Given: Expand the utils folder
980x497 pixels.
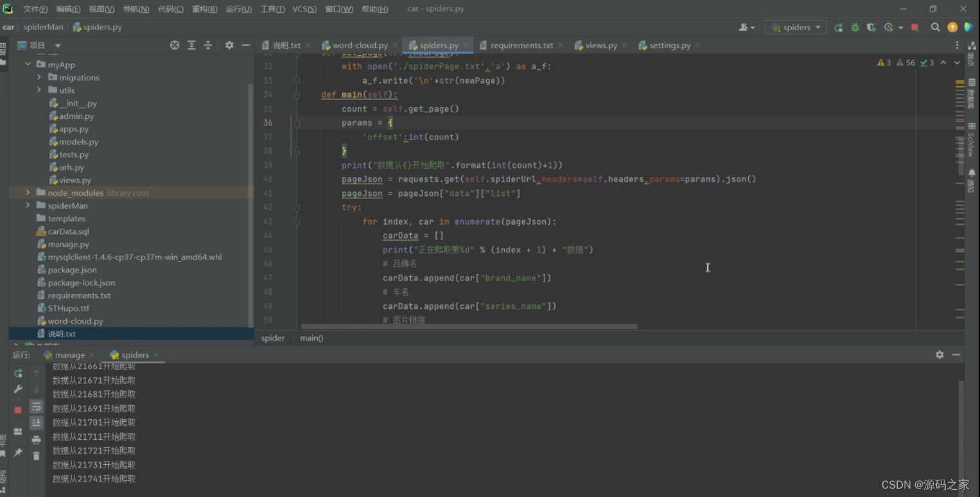Looking at the screenshot, I should point(39,90).
